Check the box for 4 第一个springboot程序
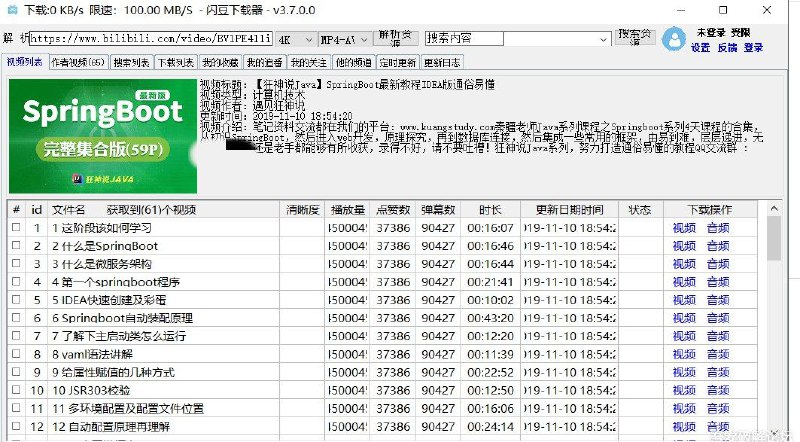The width and height of the screenshot is (800, 442). tap(16, 281)
